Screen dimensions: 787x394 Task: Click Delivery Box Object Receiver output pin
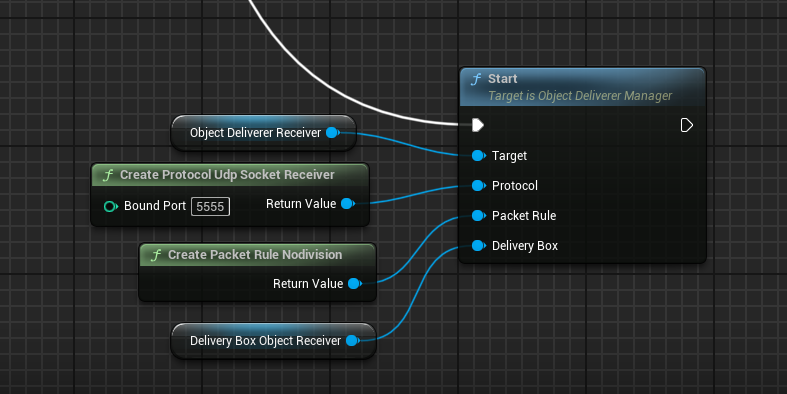[x=353, y=341]
